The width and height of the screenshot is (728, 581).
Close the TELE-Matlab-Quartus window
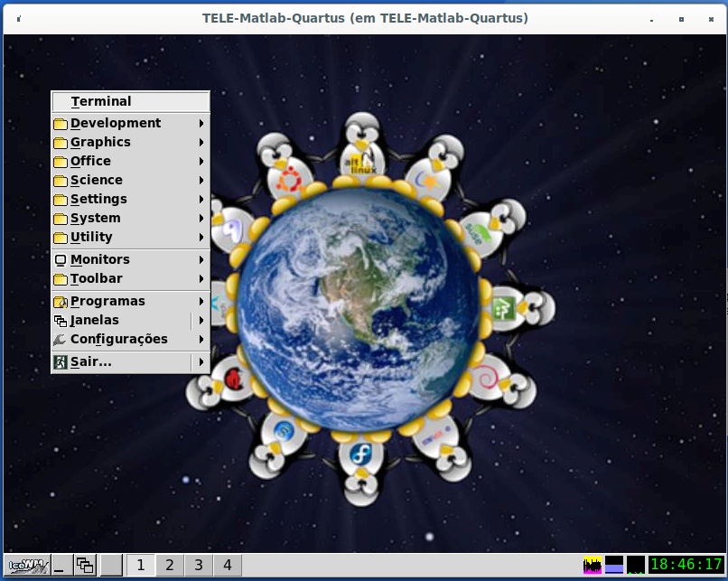tap(711, 19)
